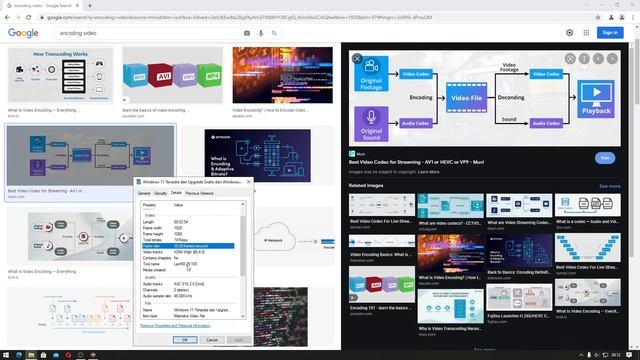Open Google settings gear icon
Image resolution: width=640 pixels, height=360 pixels.
coord(569,33)
